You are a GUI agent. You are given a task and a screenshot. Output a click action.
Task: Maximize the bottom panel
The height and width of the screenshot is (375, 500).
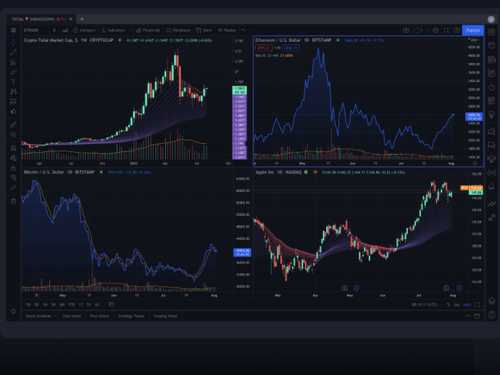477,316
